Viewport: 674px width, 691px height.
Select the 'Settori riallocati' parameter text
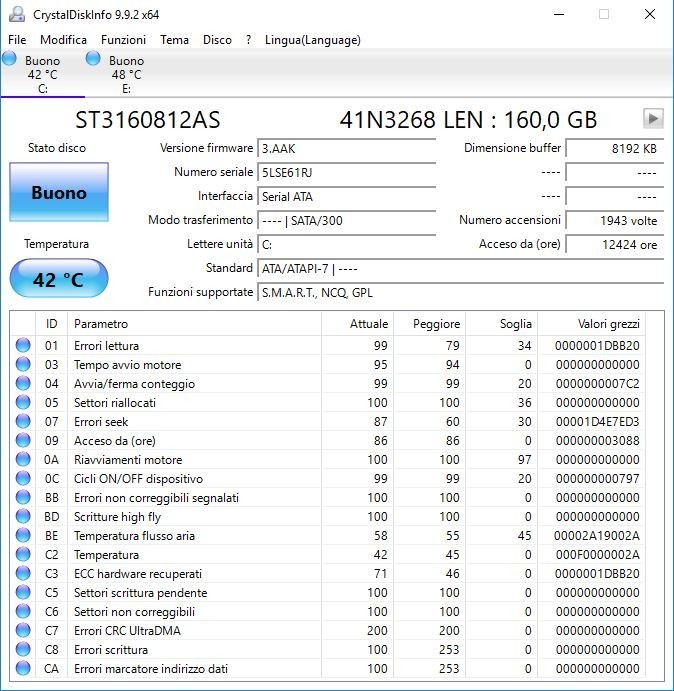click(x=115, y=403)
